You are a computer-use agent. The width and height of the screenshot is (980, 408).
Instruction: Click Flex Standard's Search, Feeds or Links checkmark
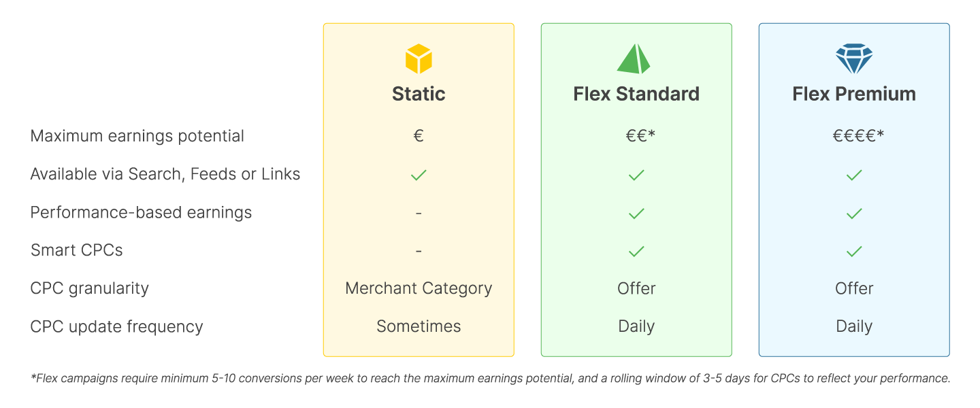pos(636,175)
